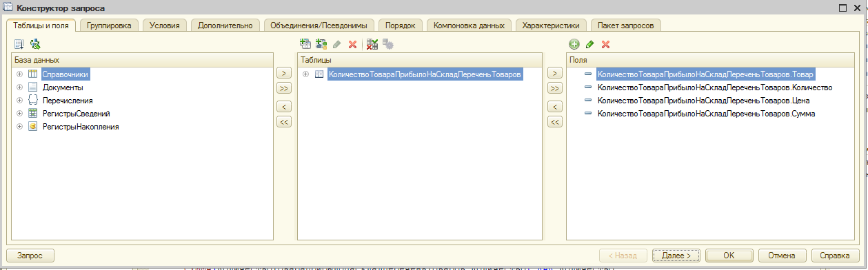Click the green pencil edit field icon

coord(589,44)
